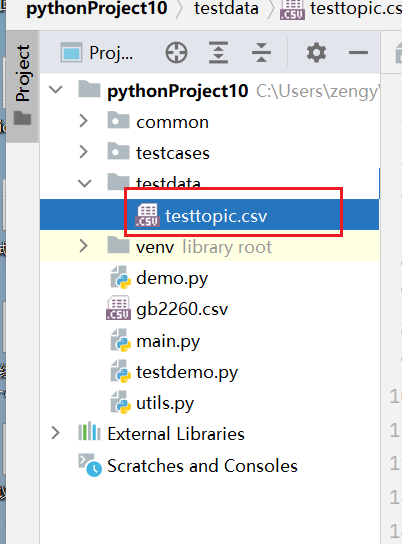
Task: Toggle the Project side tab
Action: [23, 86]
